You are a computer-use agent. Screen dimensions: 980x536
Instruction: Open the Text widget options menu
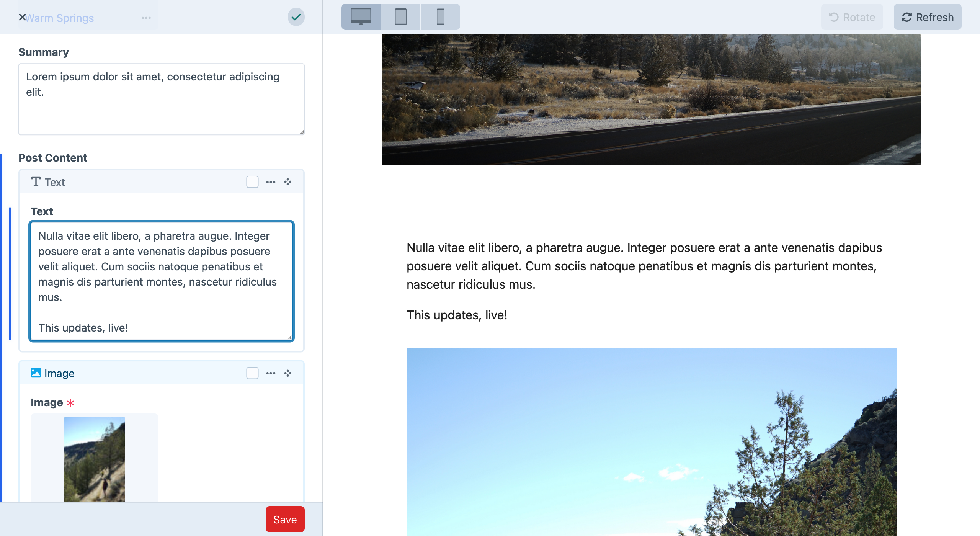click(271, 182)
